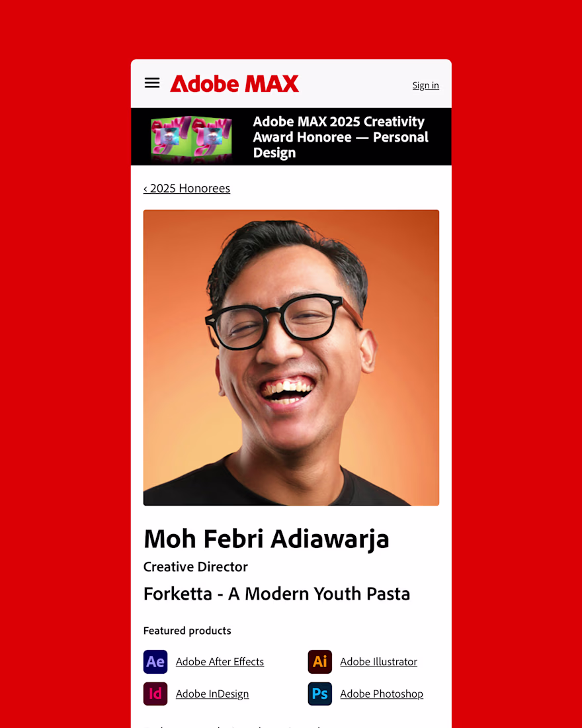
Task: Click the InDesign Id icon
Action: pos(155,694)
